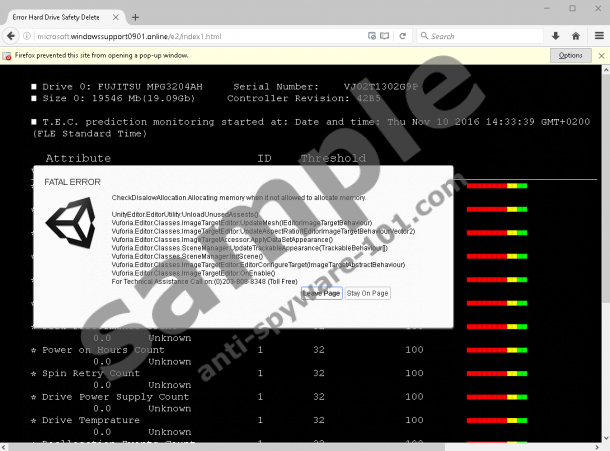This screenshot has width=610, height=451.
Task: Click the Unity logo in the dialog
Action: click(72, 237)
